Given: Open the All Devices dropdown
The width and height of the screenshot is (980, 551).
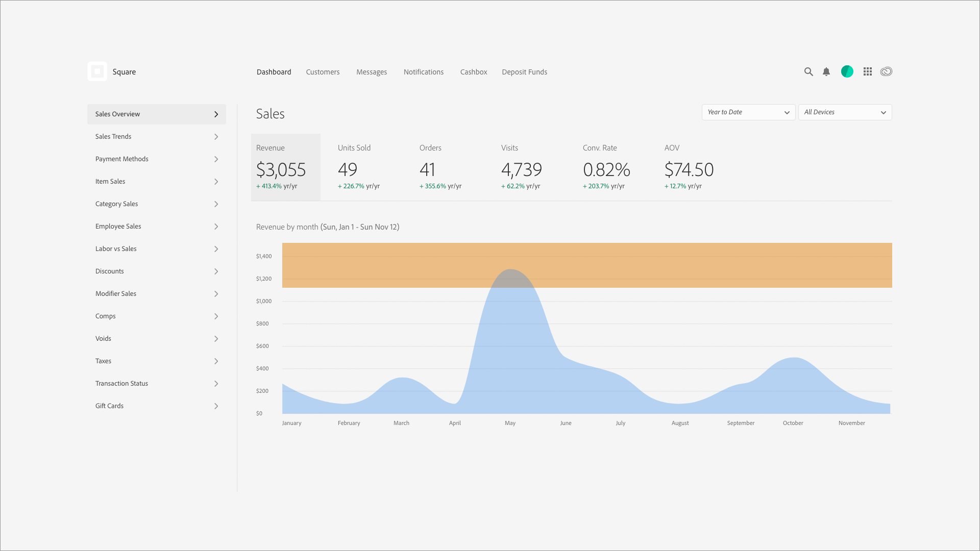Looking at the screenshot, I should click(845, 112).
